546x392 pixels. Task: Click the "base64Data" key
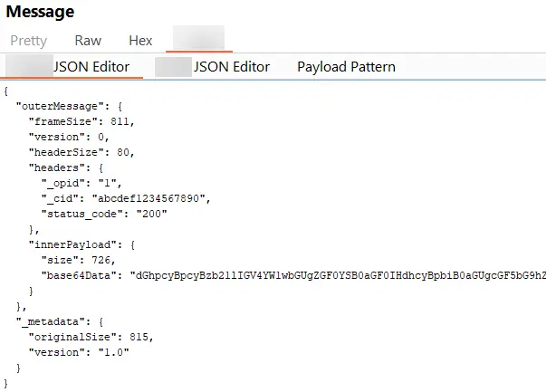(79, 275)
